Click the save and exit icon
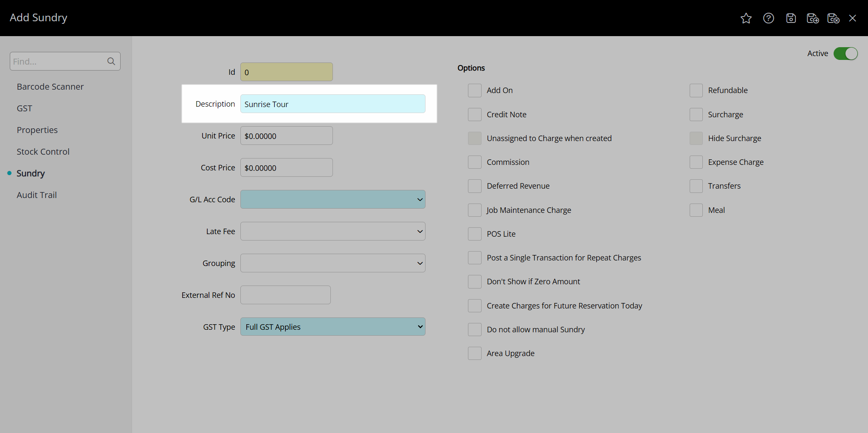 pyautogui.click(x=833, y=18)
